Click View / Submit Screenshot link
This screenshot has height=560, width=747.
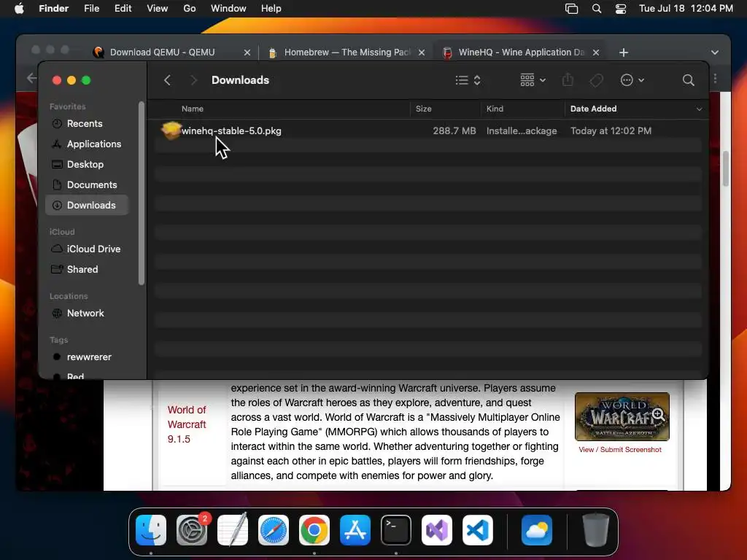(620, 449)
